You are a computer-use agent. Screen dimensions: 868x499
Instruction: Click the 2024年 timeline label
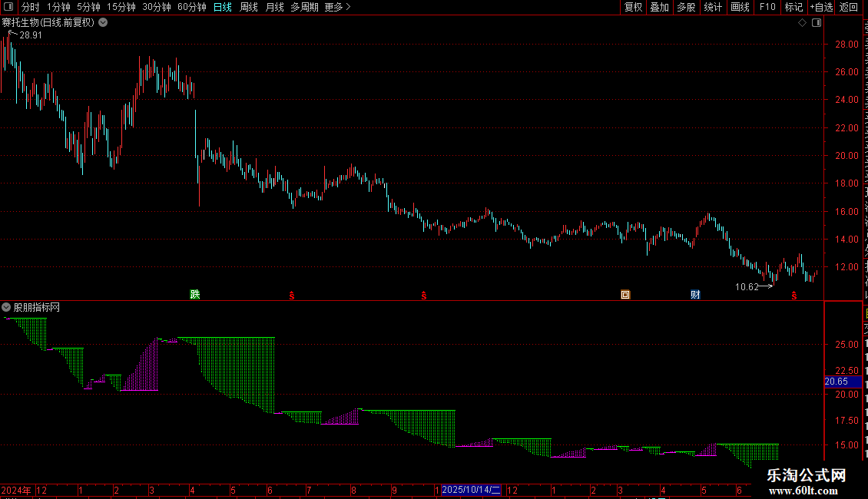coord(16,490)
